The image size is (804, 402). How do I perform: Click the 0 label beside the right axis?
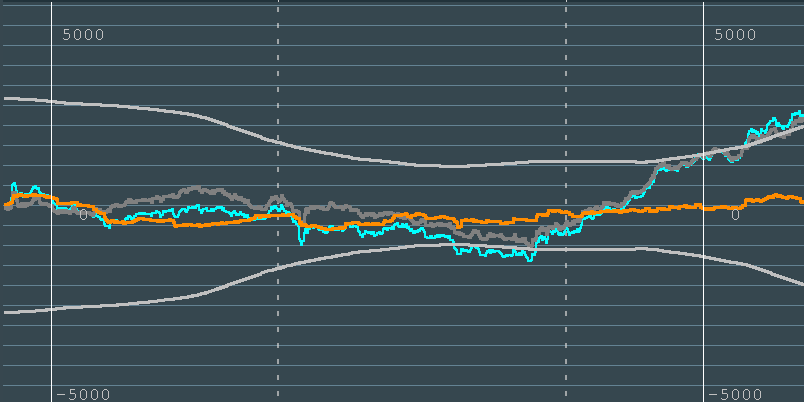[x=735, y=215]
